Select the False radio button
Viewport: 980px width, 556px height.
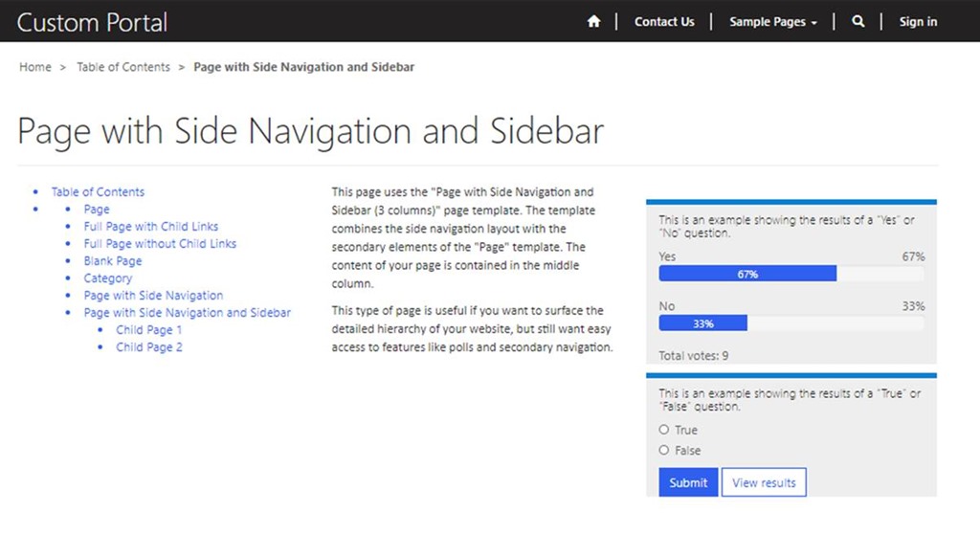click(x=664, y=451)
